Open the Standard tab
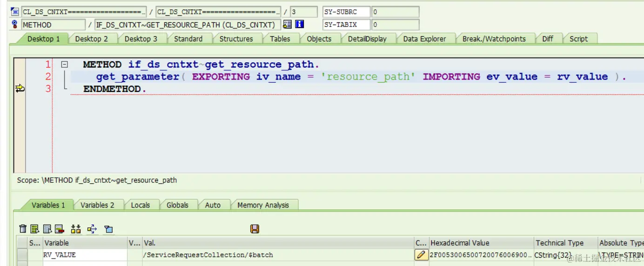 pos(188,39)
